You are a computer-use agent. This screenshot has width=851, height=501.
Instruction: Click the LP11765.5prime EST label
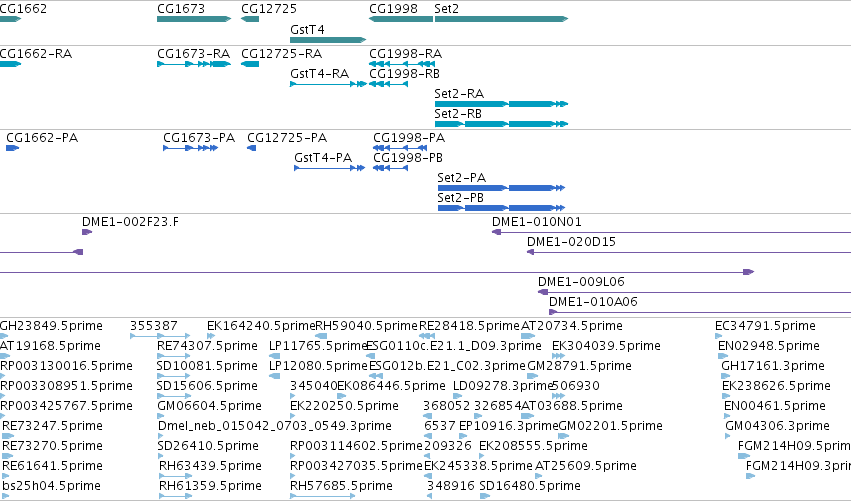(x=318, y=346)
